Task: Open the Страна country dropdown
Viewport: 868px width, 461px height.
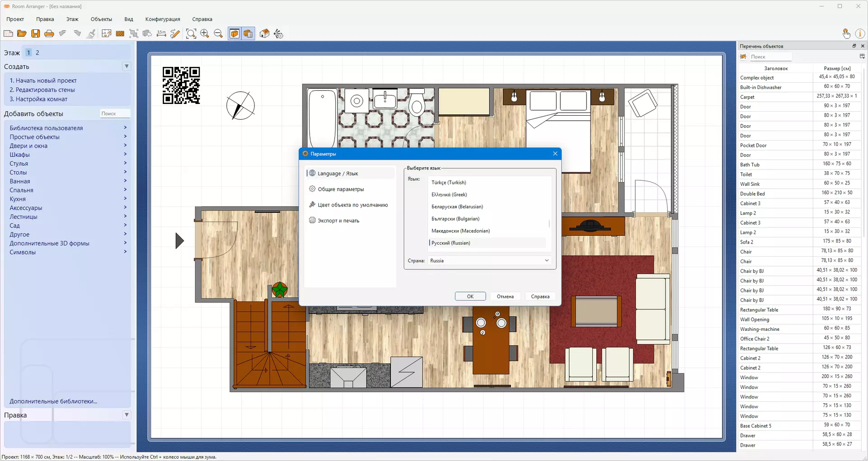Action: [490, 261]
